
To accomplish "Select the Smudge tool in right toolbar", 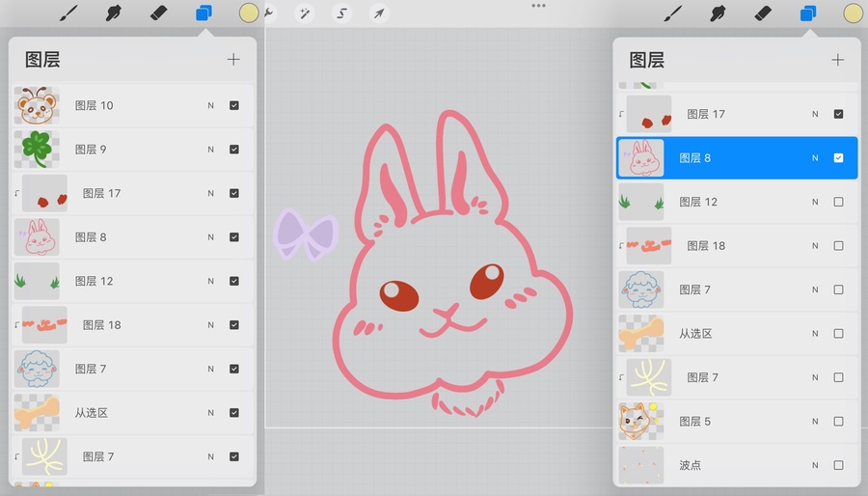I will tap(718, 13).
